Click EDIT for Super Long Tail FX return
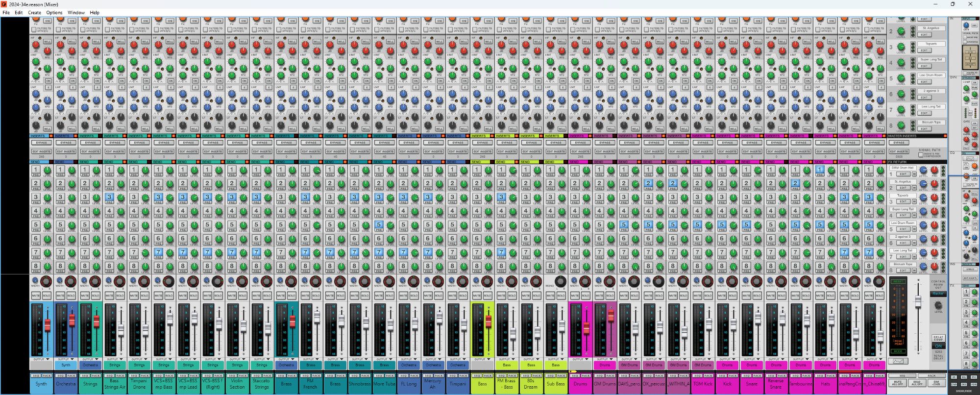The width and height of the screenshot is (980, 395). (904, 215)
